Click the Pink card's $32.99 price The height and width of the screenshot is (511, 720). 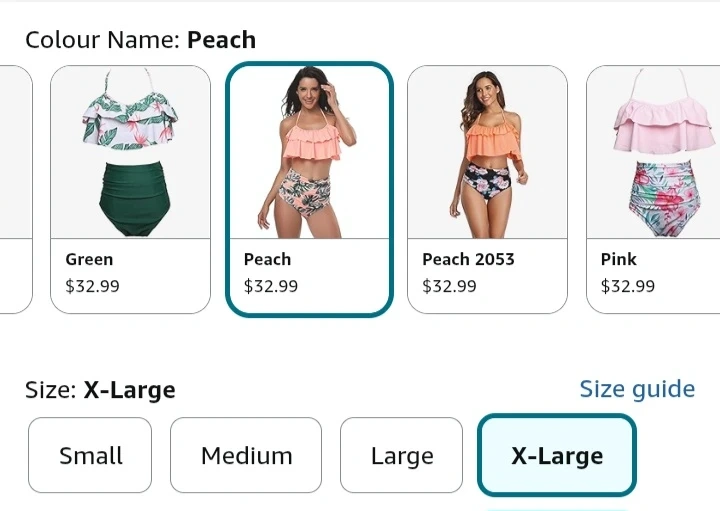(628, 286)
